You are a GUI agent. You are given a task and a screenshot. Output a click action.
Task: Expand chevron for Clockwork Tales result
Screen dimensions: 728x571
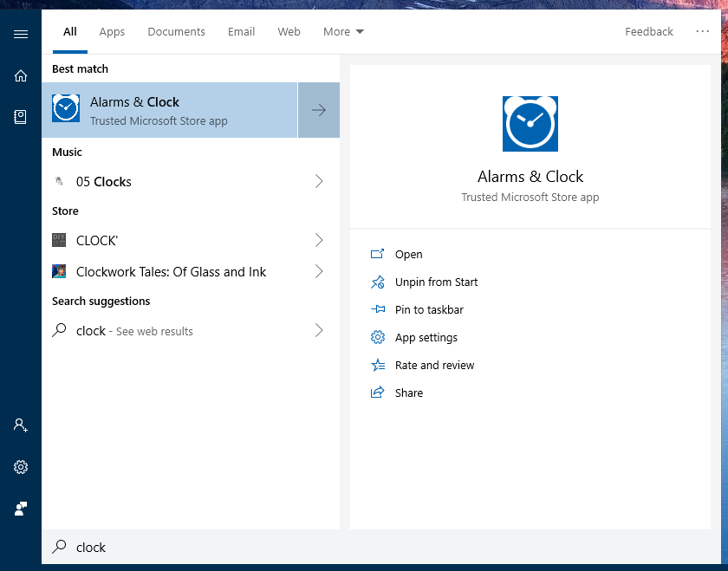(x=319, y=271)
